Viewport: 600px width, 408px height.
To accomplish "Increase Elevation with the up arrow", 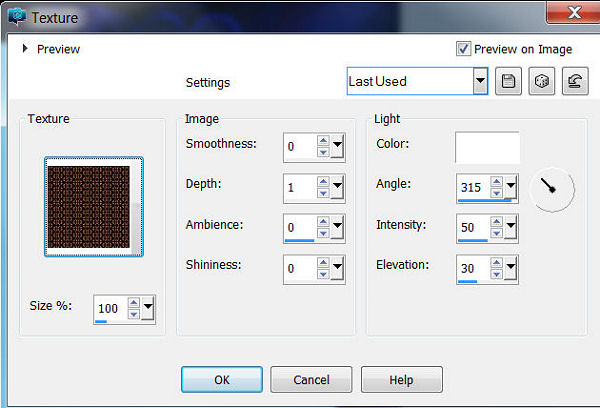I will coord(497,263).
